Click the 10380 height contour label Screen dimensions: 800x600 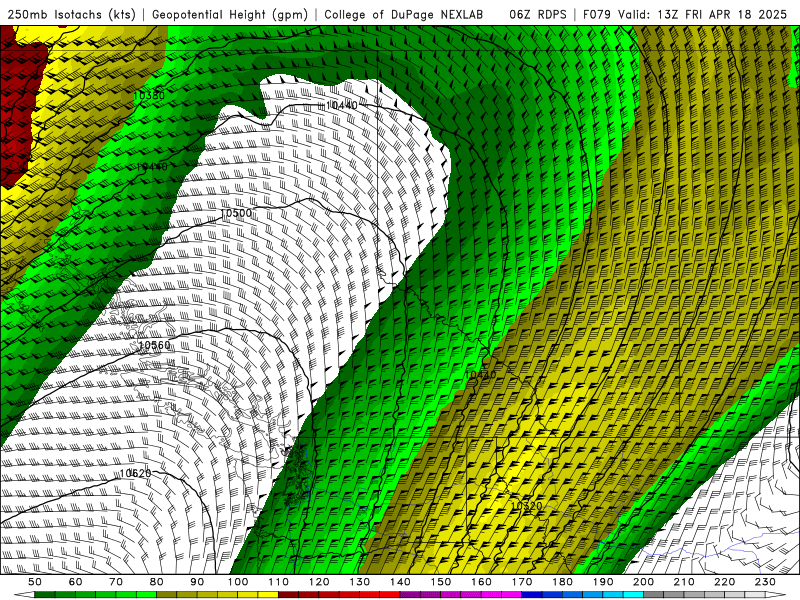149,95
